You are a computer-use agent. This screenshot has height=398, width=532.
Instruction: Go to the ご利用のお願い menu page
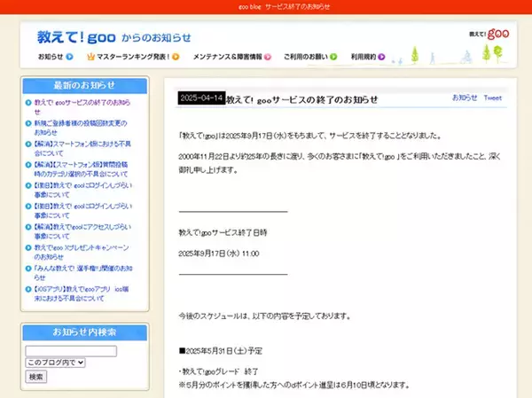click(x=305, y=57)
